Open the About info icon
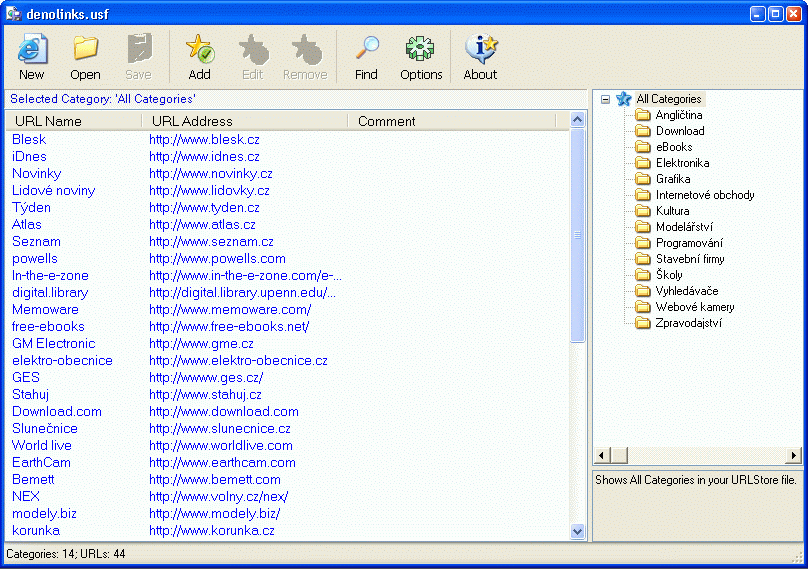 (x=480, y=48)
